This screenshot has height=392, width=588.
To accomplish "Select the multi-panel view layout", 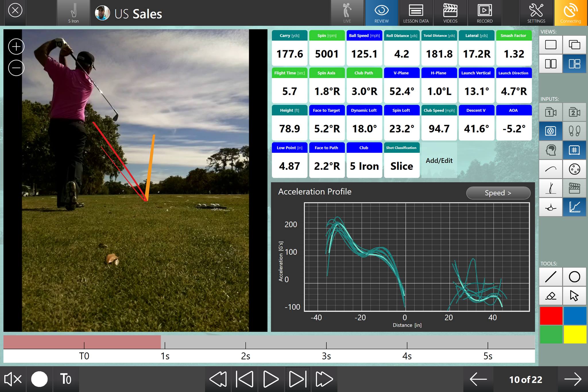I will pos(574,64).
